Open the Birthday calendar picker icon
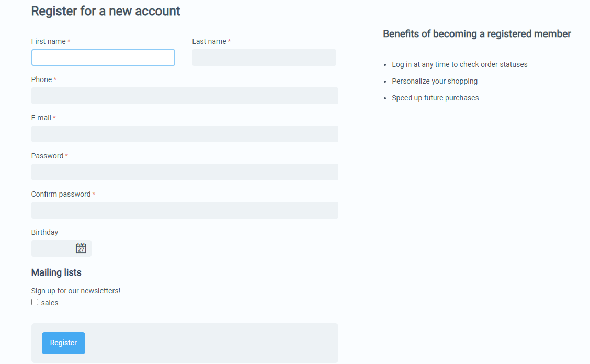Image resolution: width=590 pixels, height=364 pixels. [81, 248]
